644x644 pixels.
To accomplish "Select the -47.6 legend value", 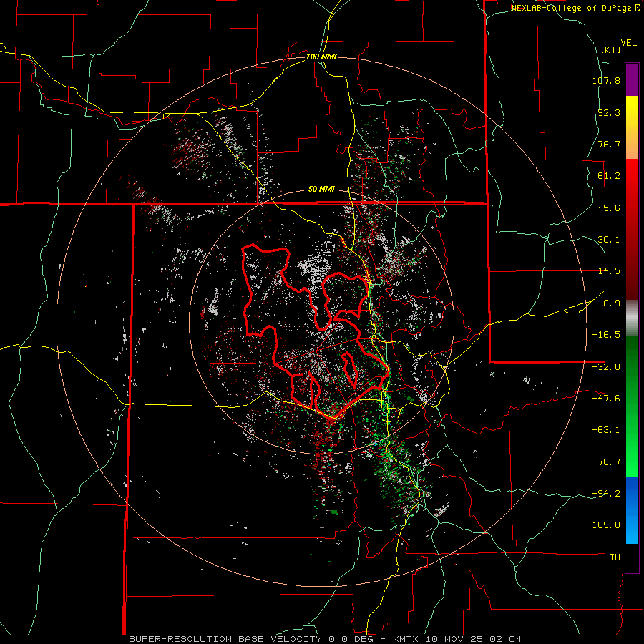I will [x=606, y=399].
